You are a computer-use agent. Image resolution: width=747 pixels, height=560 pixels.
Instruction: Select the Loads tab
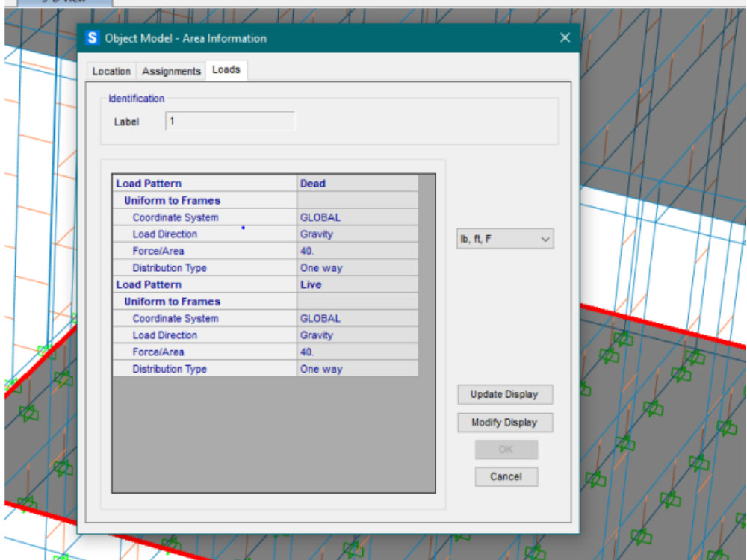[x=226, y=70]
